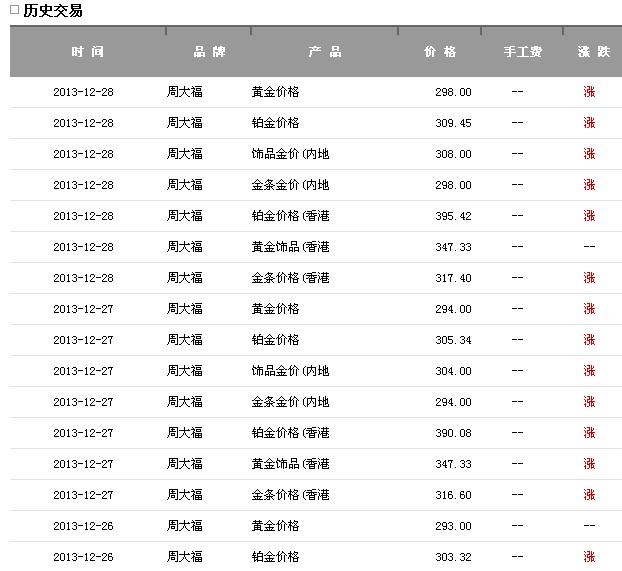This screenshot has height=571, width=622.
Task: Select price cell 316.60
Action: coord(453,495)
